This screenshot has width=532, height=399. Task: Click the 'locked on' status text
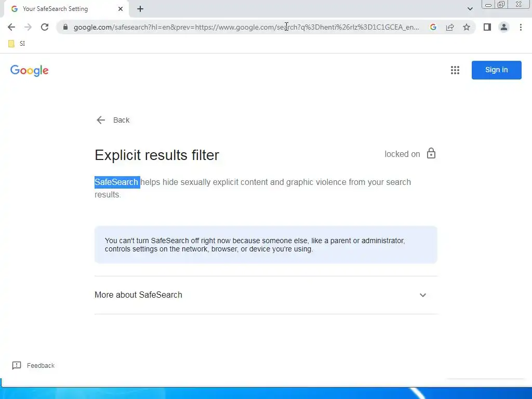[x=402, y=154]
